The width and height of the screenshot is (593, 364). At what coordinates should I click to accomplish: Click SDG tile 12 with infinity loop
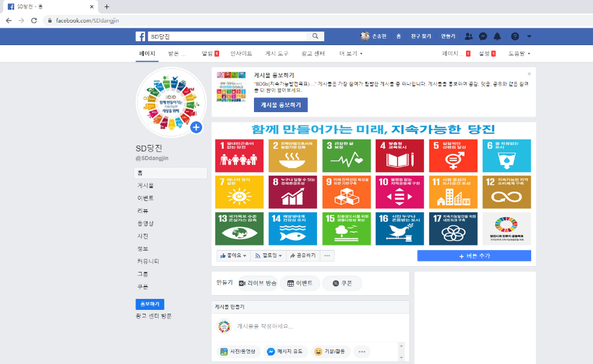(x=507, y=192)
